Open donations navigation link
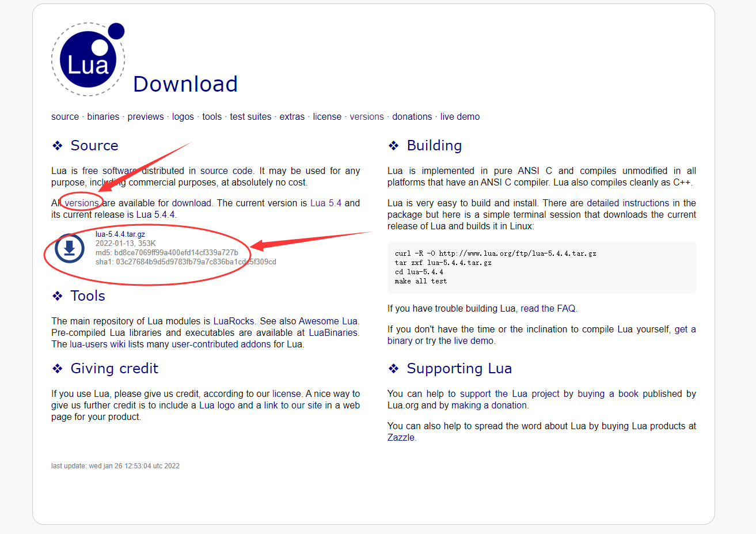 click(412, 116)
